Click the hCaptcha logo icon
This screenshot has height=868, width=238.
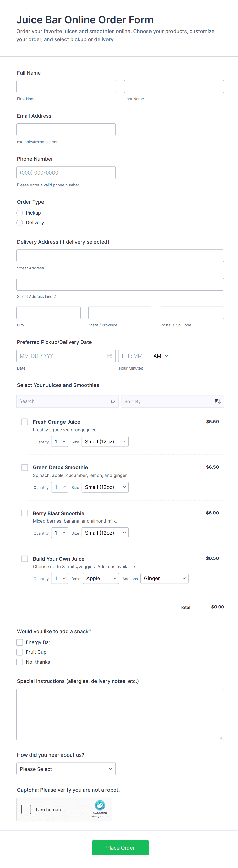click(x=100, y=805)
